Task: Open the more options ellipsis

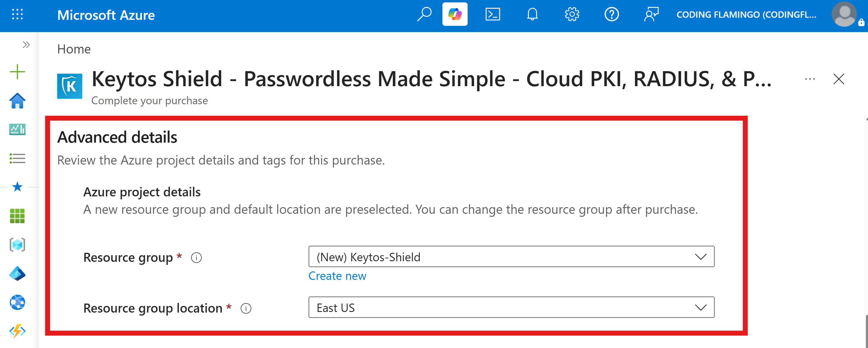Action: [x=810, y=79]
